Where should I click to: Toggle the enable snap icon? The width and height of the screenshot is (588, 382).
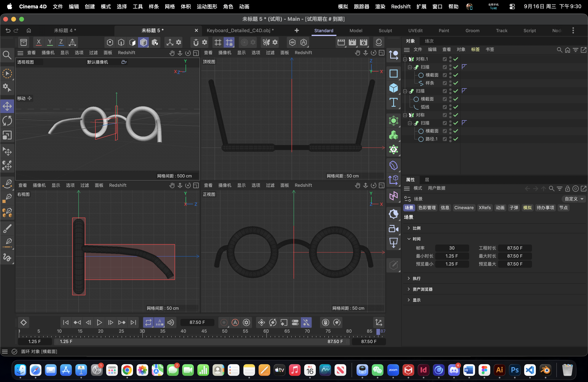(x=196, y=42)
